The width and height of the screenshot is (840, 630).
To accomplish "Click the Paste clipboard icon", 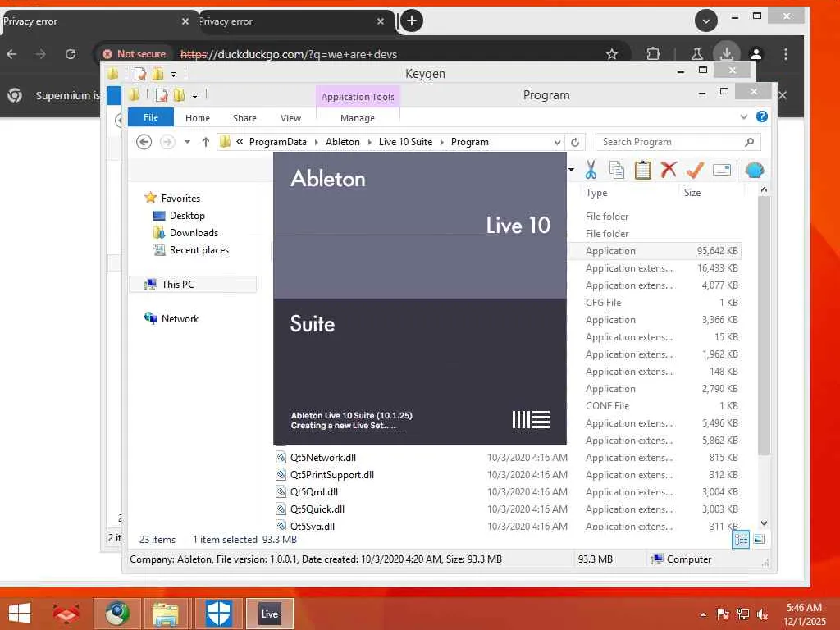I will pos(643,170).
